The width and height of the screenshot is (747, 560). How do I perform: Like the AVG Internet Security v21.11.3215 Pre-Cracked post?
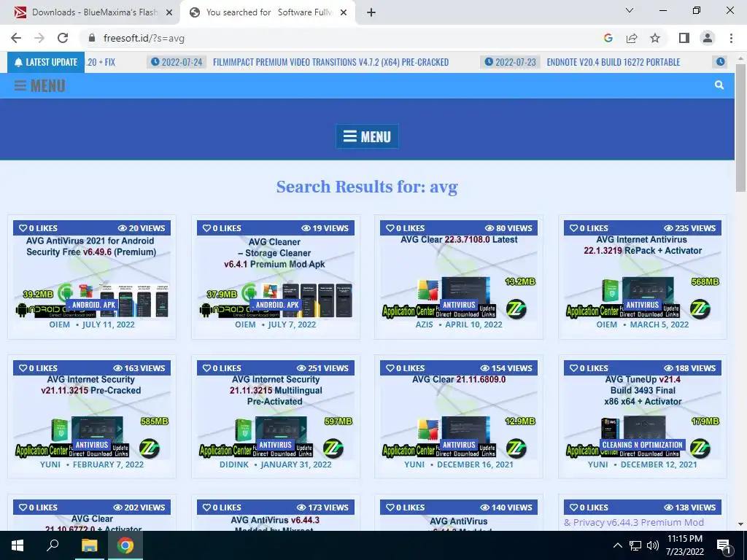coord(38,368)
